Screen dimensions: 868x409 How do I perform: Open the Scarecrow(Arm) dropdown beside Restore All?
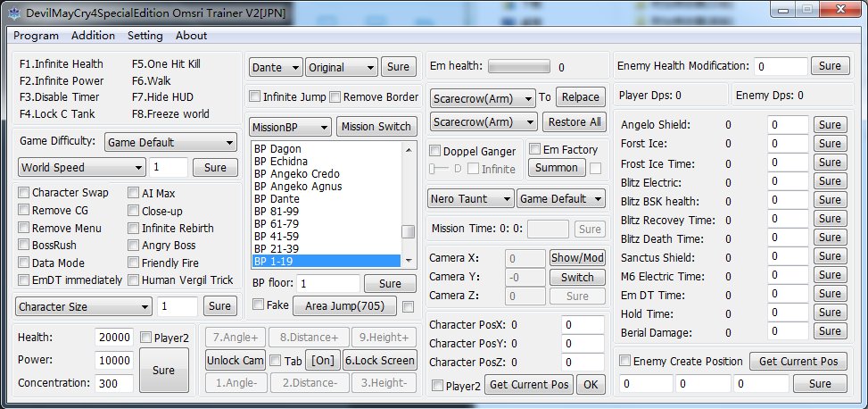tap(484, 122)
